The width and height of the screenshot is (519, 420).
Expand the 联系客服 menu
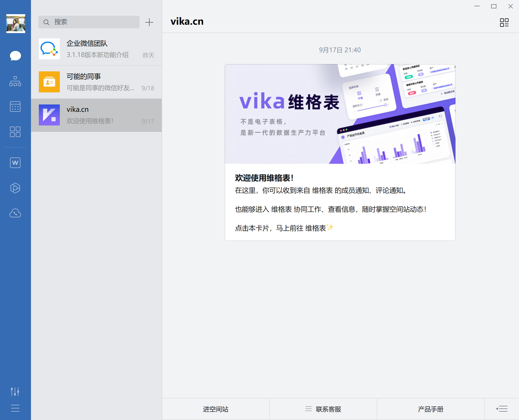pyautogui.click(x=323, y=409)
